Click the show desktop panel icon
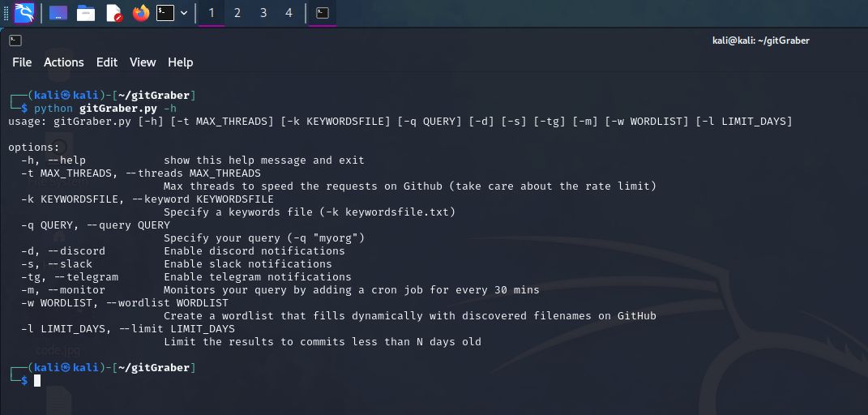Screen dimensions: 868x415 click(x=58, y=13)
